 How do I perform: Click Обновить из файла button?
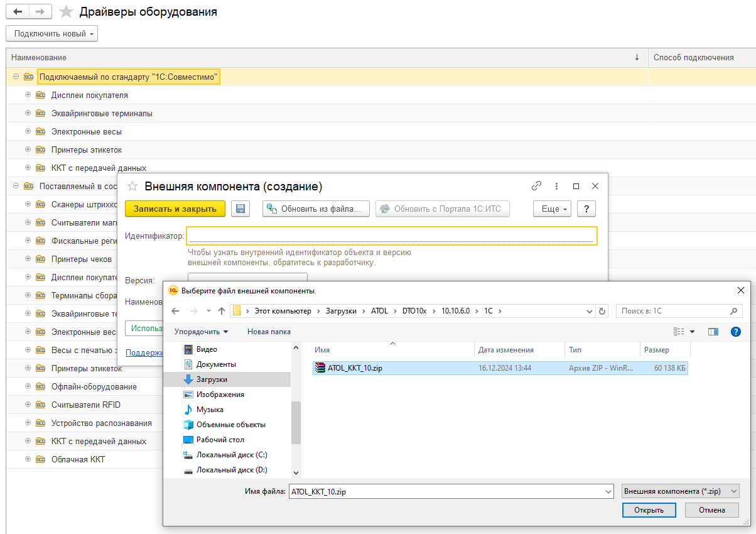[x=316, y=209]
